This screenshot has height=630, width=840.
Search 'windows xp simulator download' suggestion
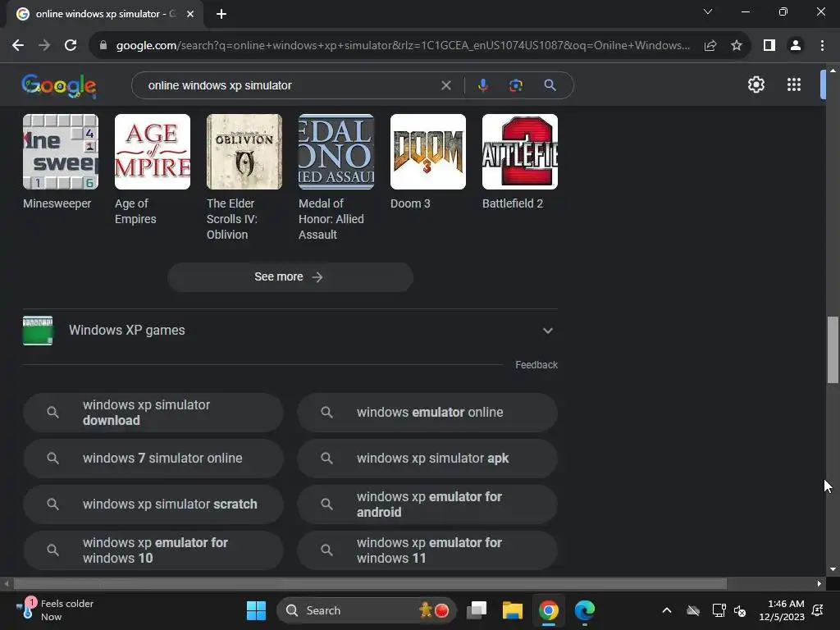pyautogui.click(x=153, y=413)
